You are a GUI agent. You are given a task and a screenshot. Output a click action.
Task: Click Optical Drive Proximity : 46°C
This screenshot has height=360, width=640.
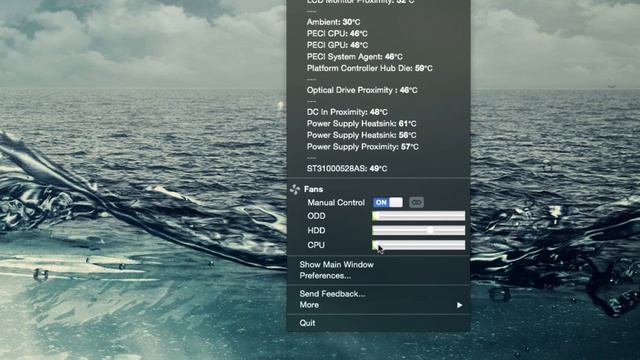click(x=362, y=90)
